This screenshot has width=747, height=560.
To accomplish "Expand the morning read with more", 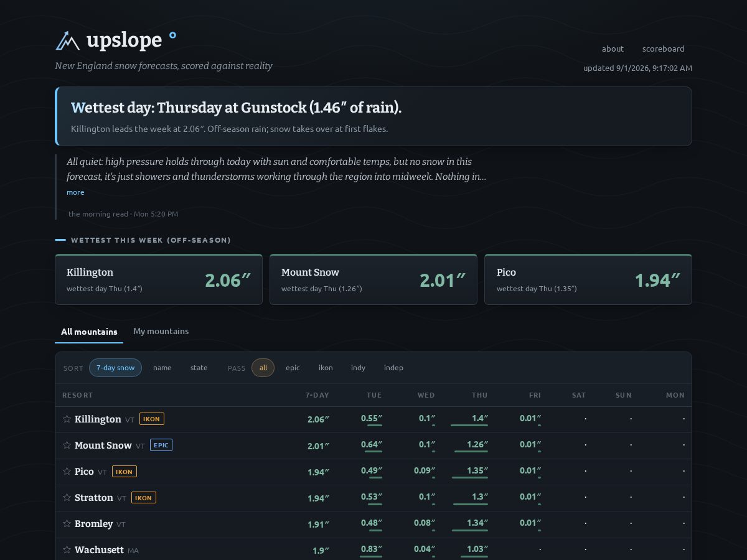I will [75, 192].
